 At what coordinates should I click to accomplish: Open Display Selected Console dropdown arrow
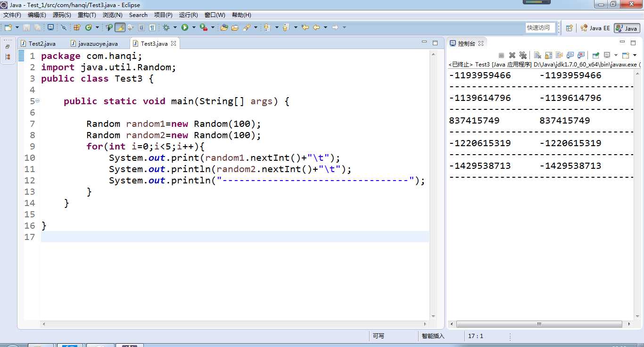[x=616, y=55]
